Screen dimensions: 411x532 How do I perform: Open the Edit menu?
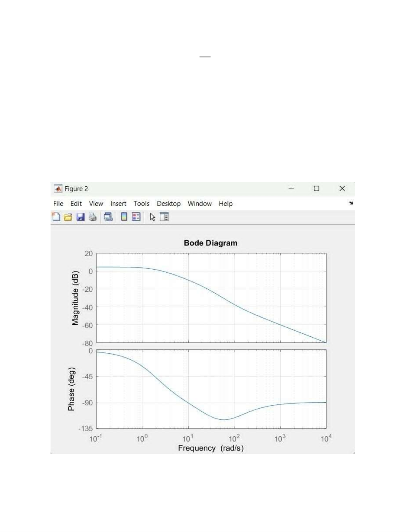(x=76, y=204)
